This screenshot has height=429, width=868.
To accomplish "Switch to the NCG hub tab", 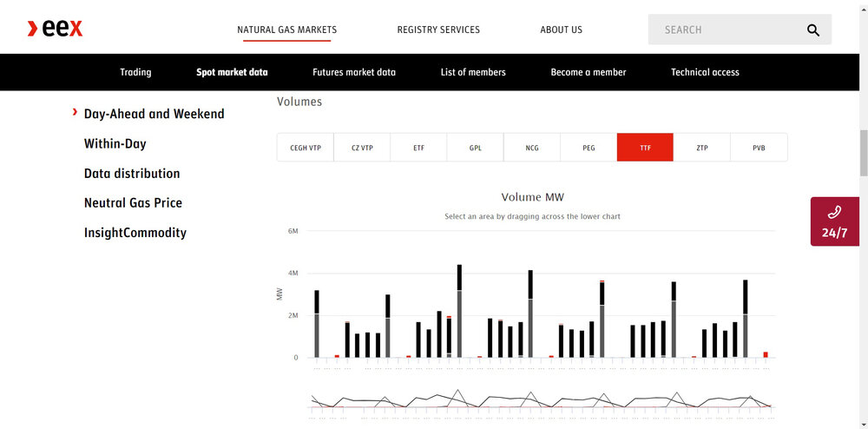I will pyautogui.click(x=532, y=148).
